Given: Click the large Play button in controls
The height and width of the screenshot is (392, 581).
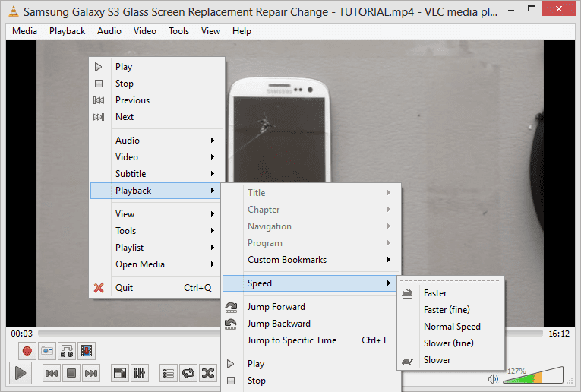Looking at the screenshot, I should coord(21,373).
